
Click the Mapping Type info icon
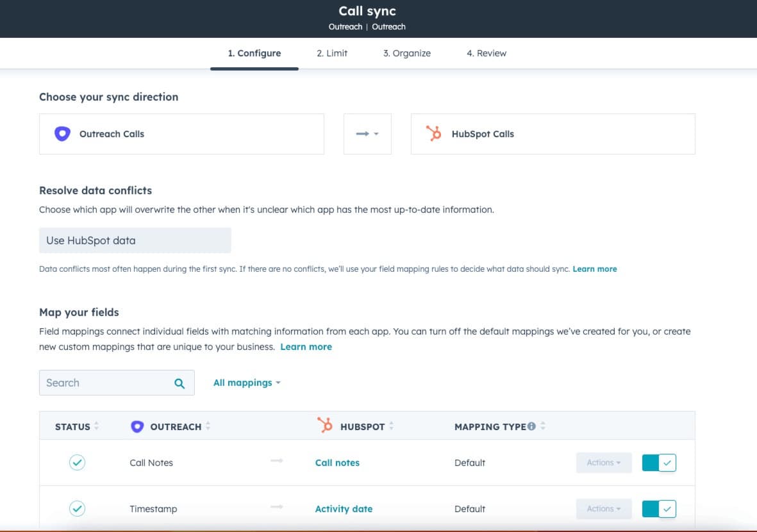point(531,427)
